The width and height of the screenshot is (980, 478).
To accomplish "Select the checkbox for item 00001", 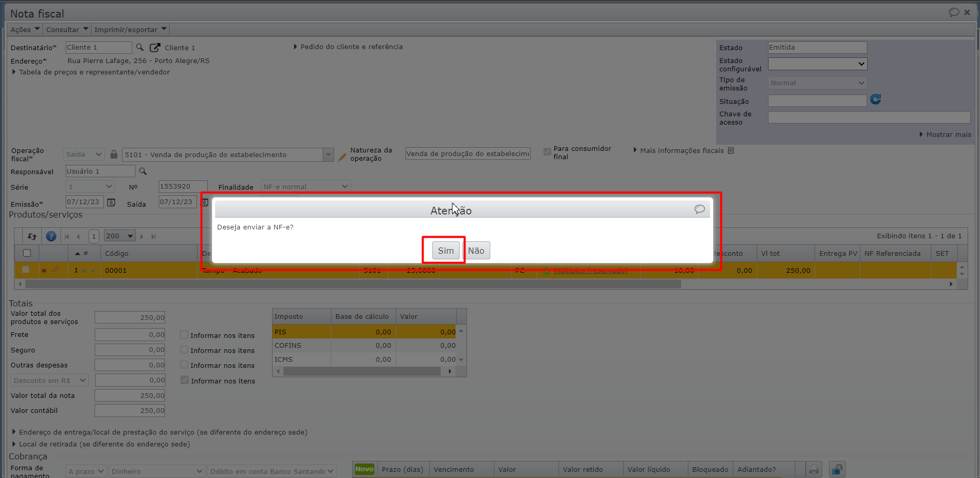I will tap(25, 270).
